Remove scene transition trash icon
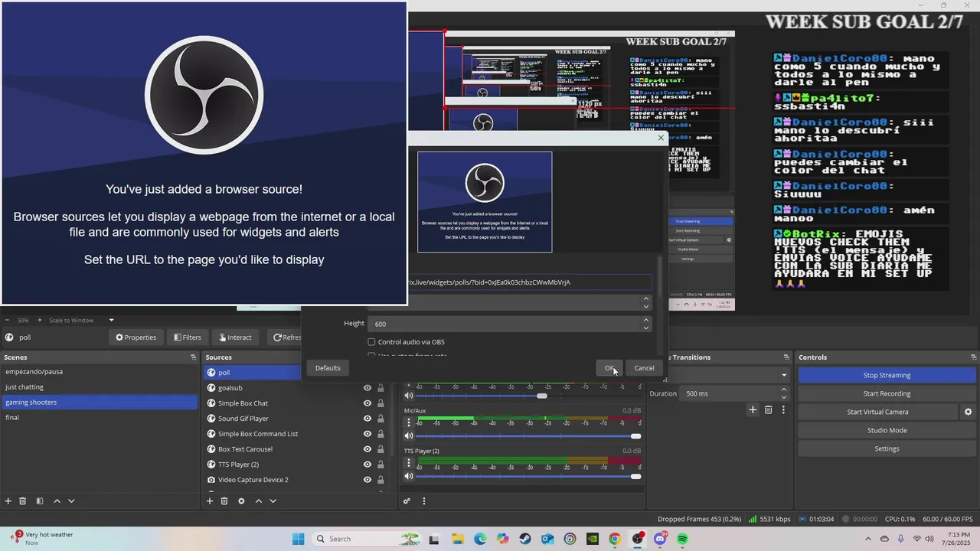 click(x=769, y=410)
